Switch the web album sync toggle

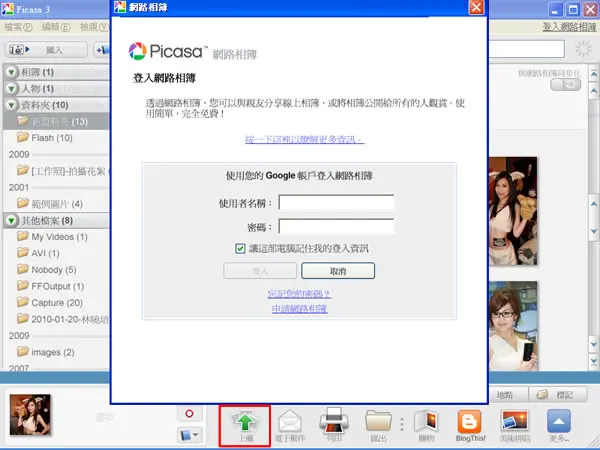point(566,85)
